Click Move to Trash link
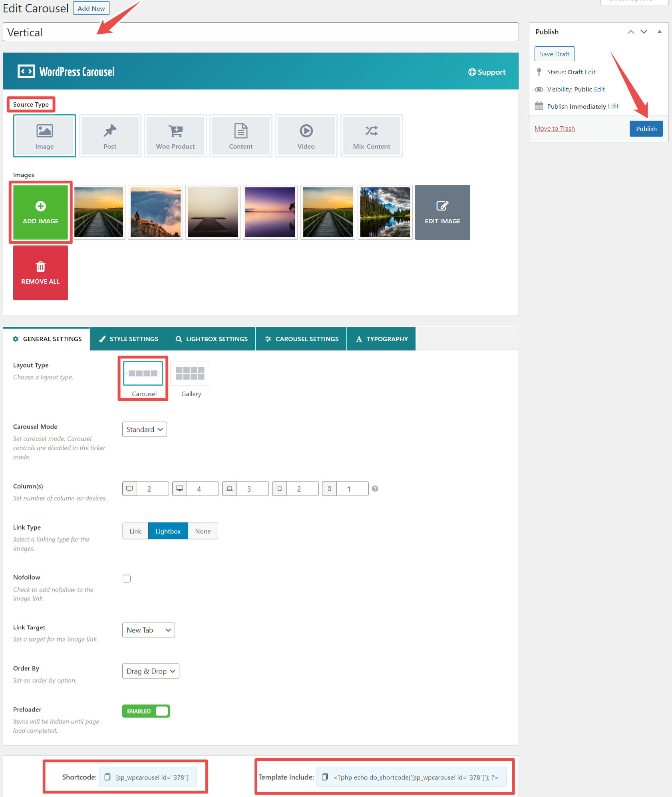The height and width of the screenshot is (797, 672). tap(554, 128)
